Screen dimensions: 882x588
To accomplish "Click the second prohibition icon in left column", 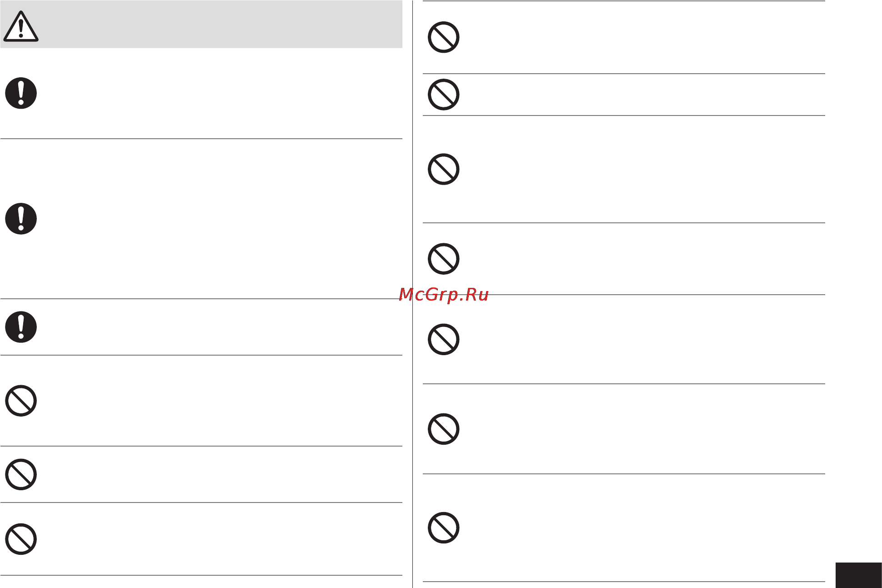I will click(21, 474).
